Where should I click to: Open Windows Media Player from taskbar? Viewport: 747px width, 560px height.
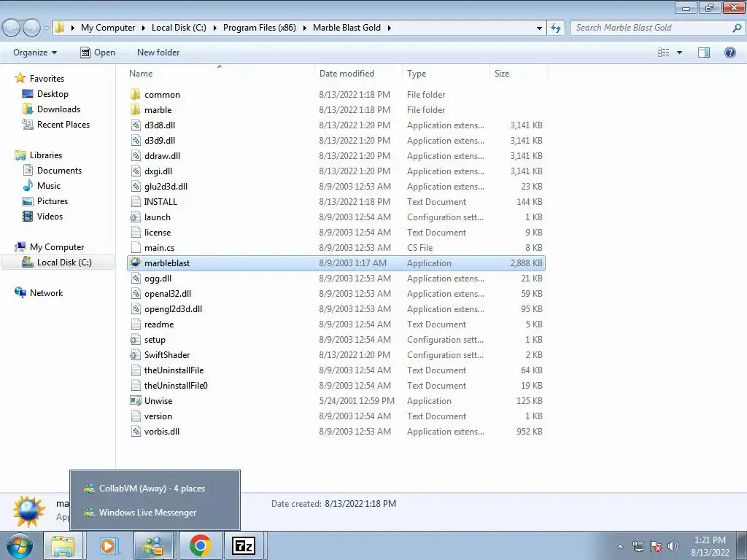[x=109, y=545]
